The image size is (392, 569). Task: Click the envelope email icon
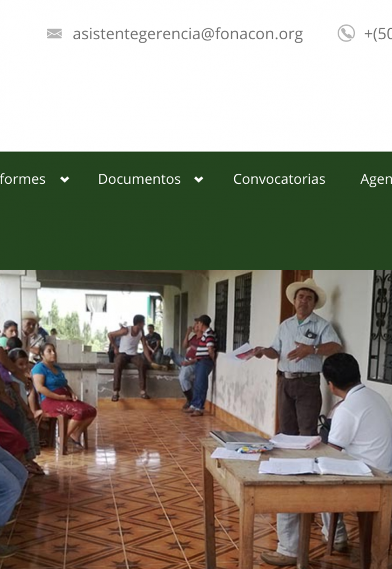pyautogui.click(x=54, y=34)
